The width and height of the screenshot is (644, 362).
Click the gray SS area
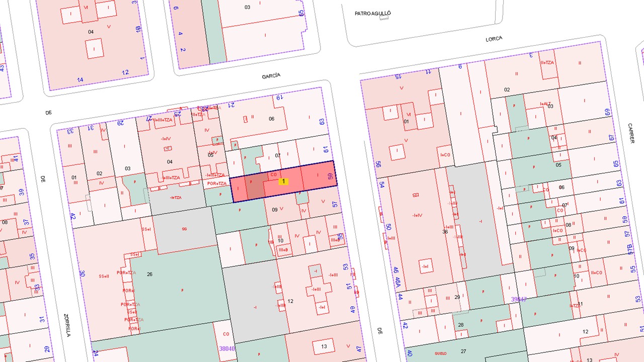[184, 229]
